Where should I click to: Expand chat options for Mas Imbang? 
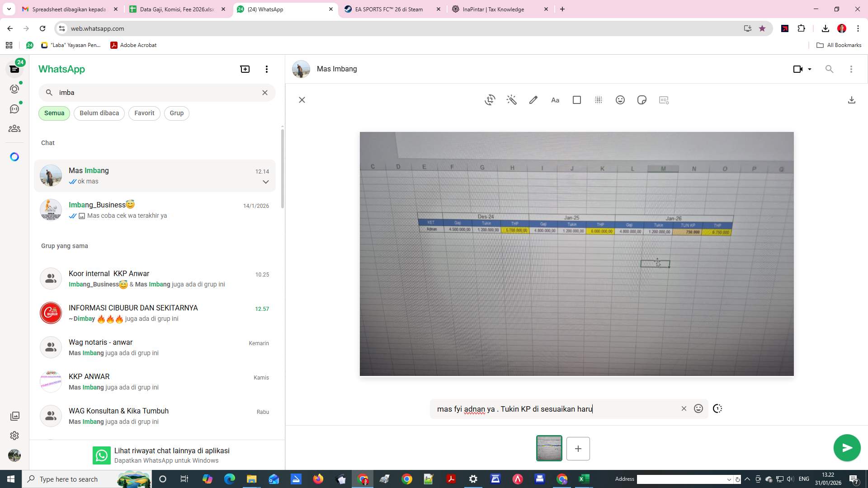coord(265,182)
